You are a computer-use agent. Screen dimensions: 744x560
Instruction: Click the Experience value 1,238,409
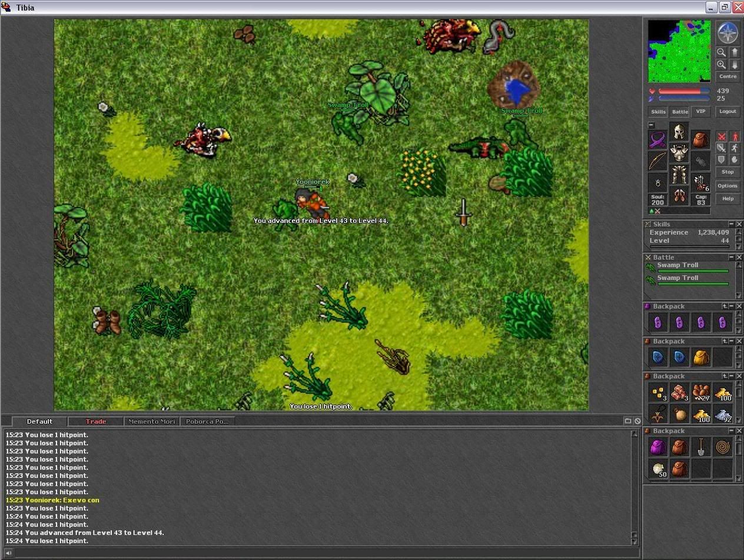pyautogui.click(x=713, y=232)
